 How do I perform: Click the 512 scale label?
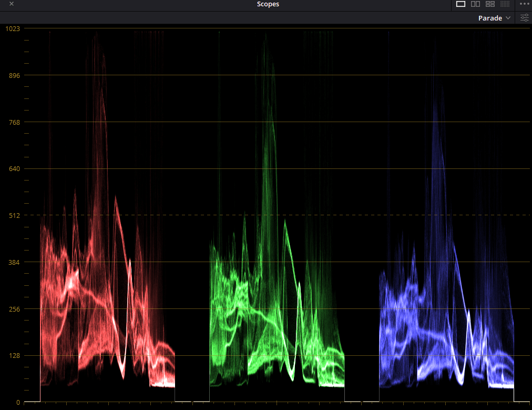pos(14,216)
